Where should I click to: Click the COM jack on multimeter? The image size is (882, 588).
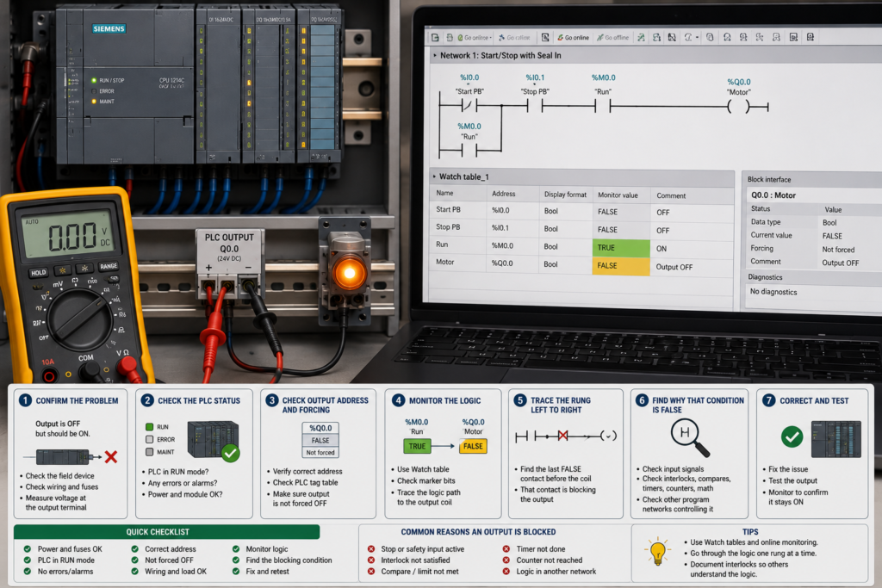coord(90,370)
